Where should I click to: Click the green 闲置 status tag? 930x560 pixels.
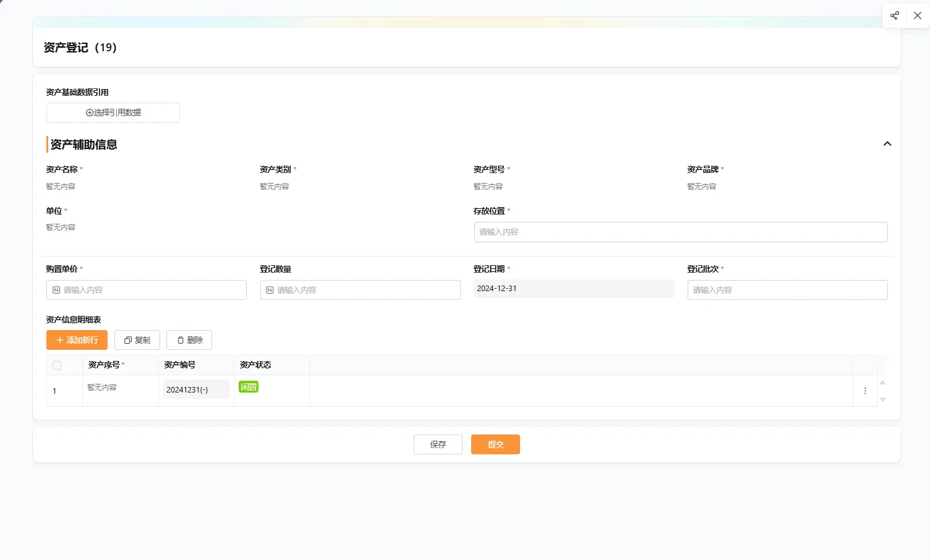click(x=249, y=387)
